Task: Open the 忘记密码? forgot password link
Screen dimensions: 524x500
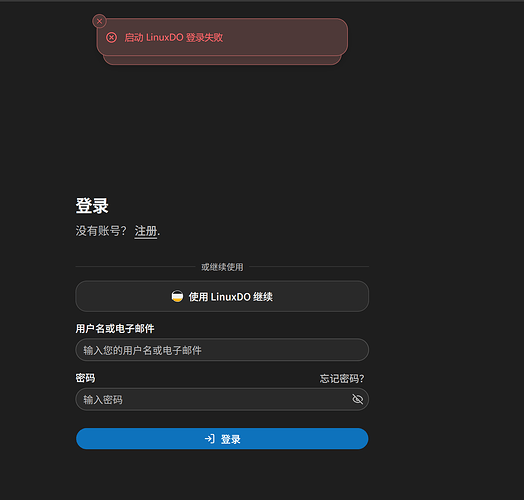Action: click(x=342, y=378)
